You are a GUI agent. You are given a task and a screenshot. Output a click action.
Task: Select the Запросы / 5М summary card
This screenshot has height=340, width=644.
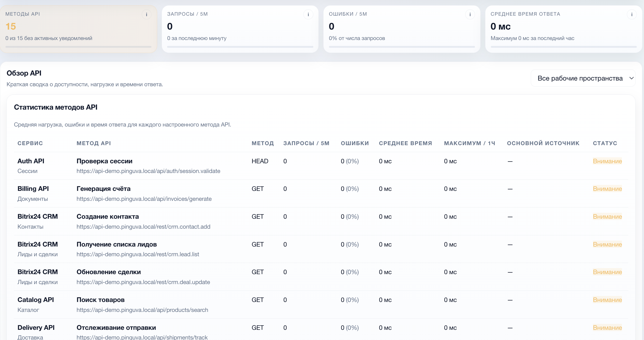tap(240, 29)
